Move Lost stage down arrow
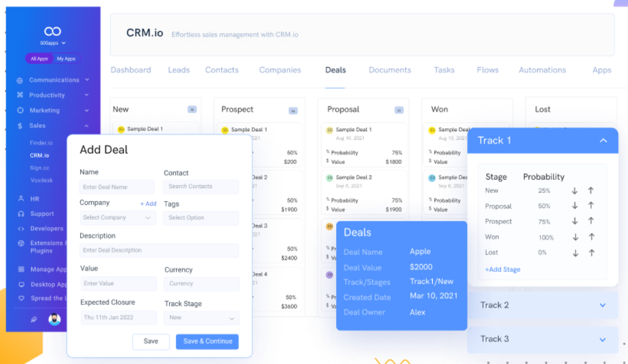 tap(575, 253)
